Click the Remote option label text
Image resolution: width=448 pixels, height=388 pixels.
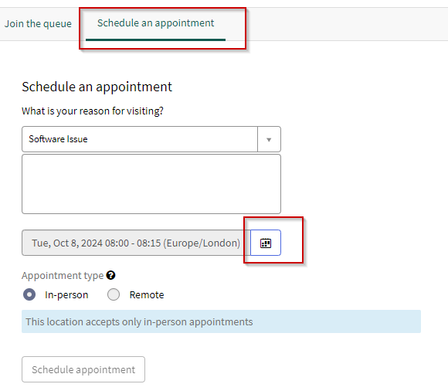click(x=147, y=295)
